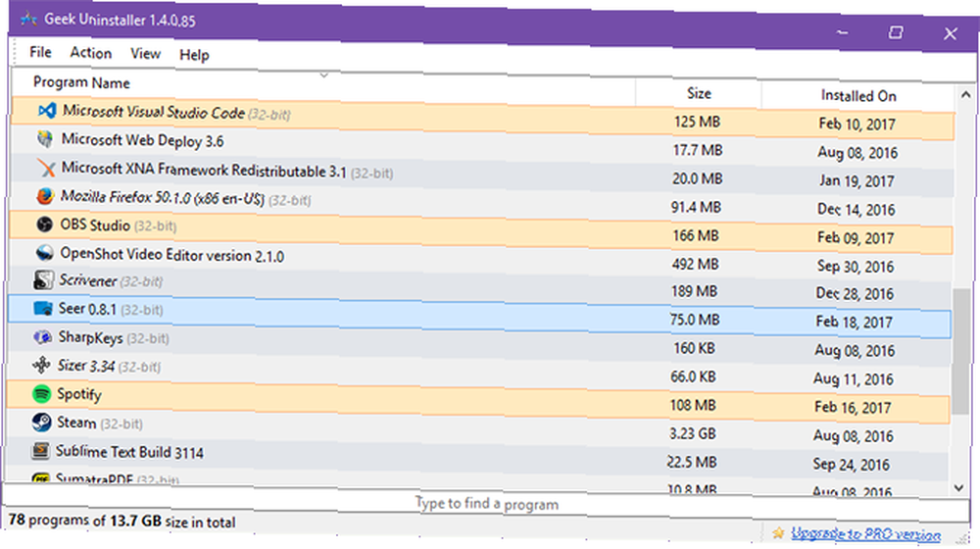
Task: Click the 66.0 KB size cell
Action: coord(693,376)
